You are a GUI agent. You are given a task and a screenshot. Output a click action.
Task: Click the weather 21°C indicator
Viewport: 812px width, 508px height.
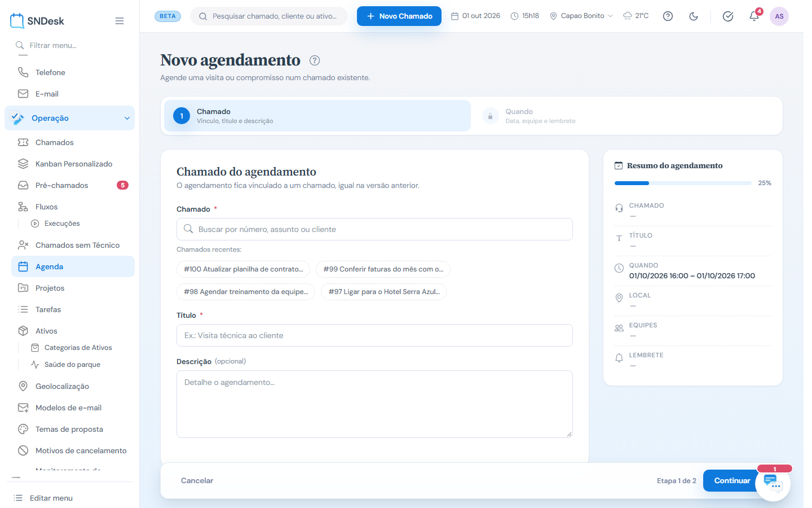click(636, 16)
